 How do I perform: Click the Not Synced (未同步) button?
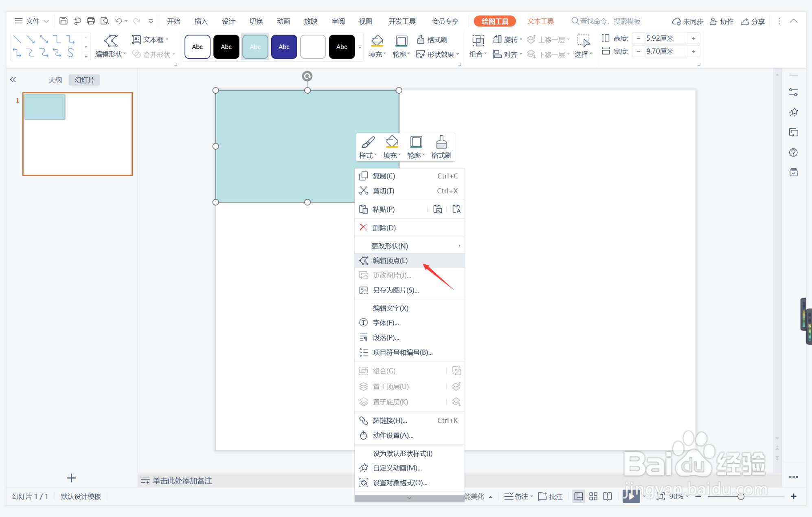(x=687, y=21)
